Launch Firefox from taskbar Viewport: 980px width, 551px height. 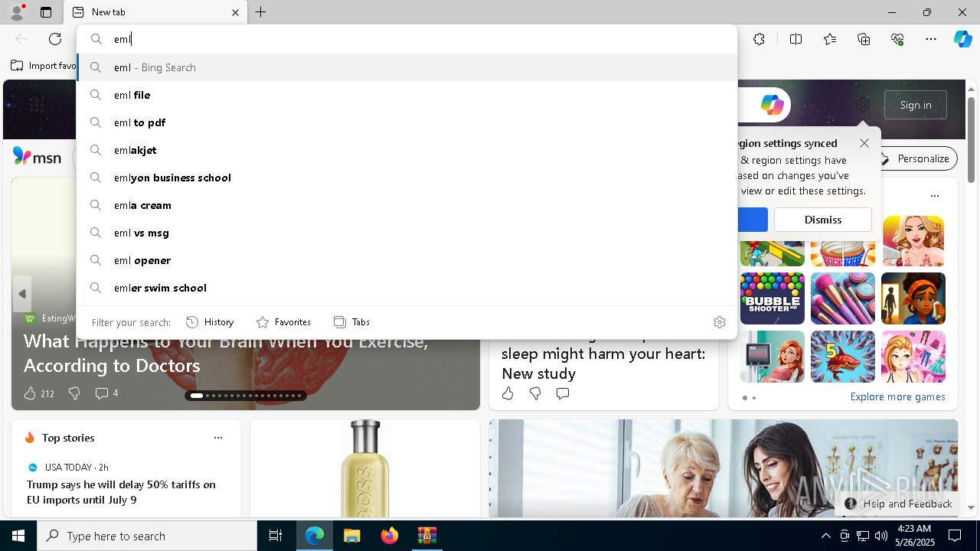tap(390, 536)
